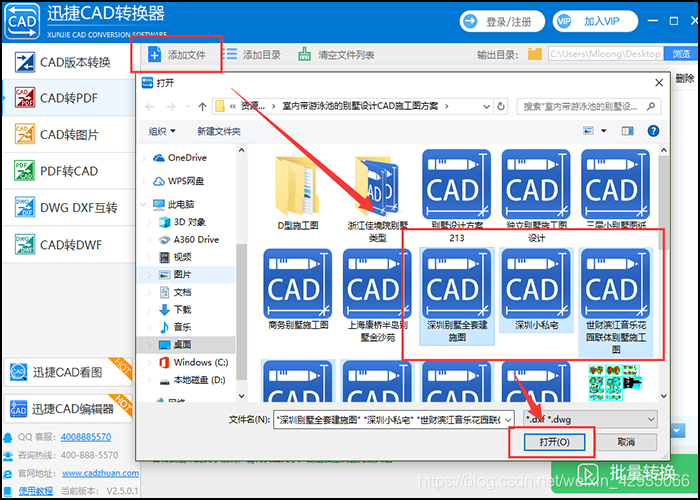
Task: Toggle the preview pane icon
Action: [627, 131]
